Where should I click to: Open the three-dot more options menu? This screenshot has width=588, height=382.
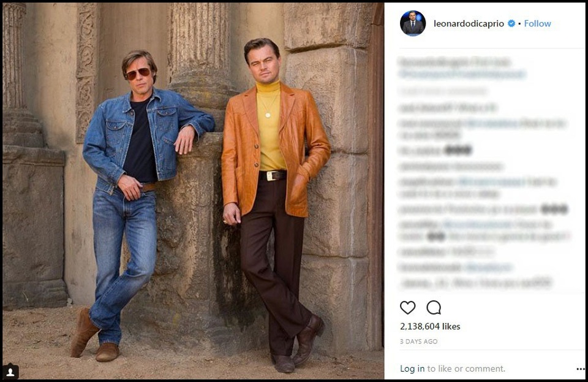(580, 369)
